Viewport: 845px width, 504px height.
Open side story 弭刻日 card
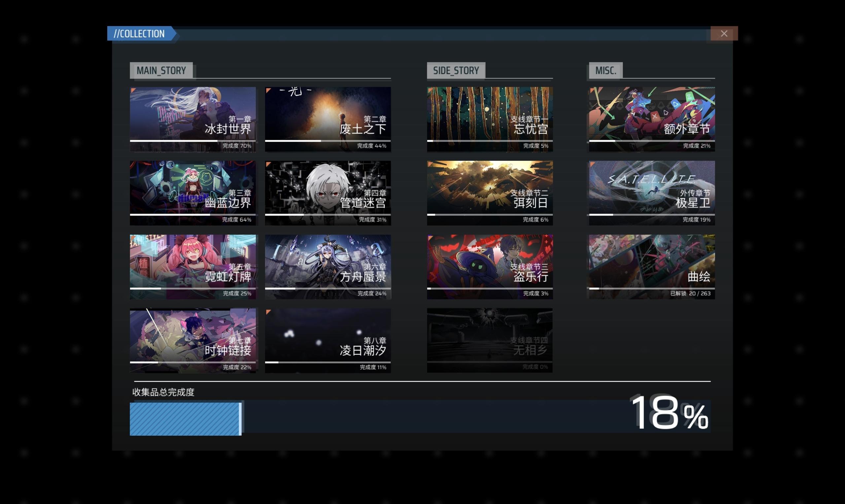click(x=490, y=193)
